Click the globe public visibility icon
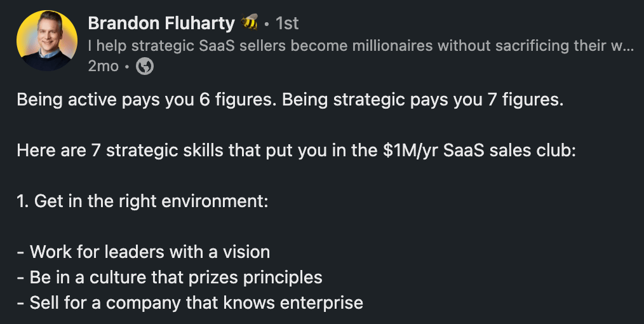This screenshot has width=644, height=324. (145, 66)
